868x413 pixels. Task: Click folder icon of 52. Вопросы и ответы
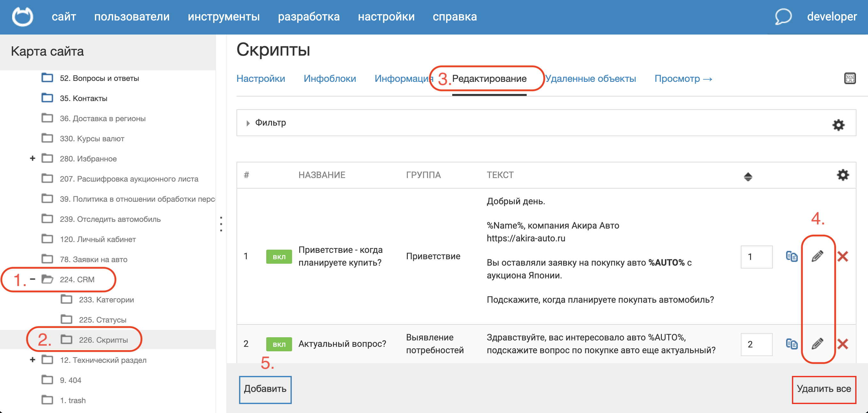point(47,78)
